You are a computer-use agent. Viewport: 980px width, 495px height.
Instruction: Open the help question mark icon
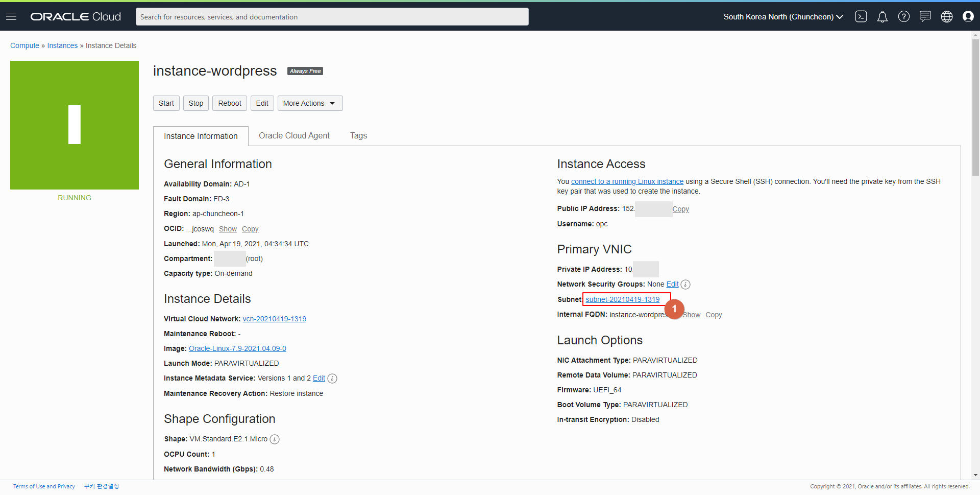coord(904,16)
